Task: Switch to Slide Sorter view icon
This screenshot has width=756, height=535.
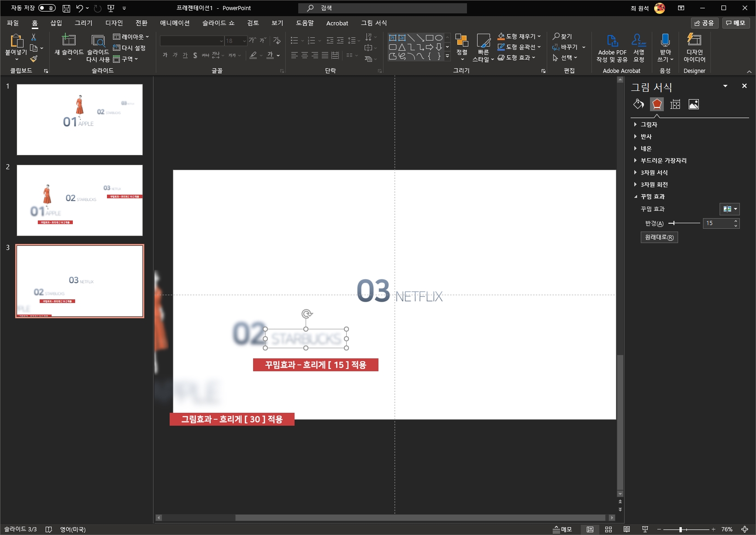Action: pos(608,529)
